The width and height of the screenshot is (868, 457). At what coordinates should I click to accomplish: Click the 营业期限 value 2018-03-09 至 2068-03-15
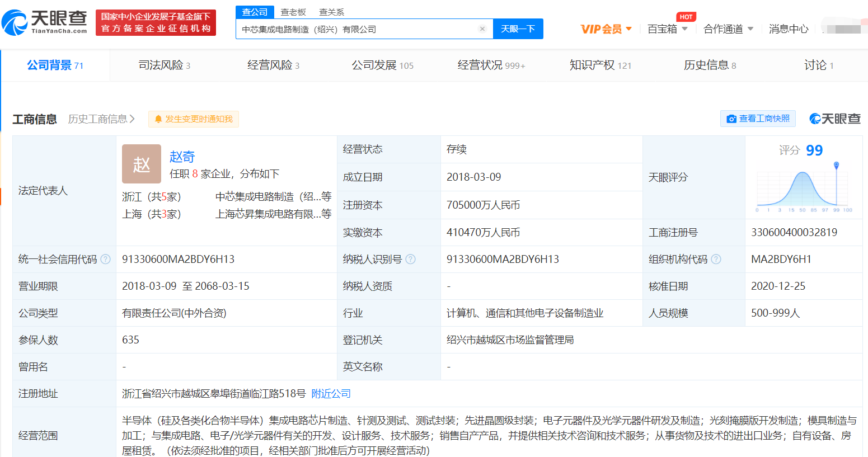click(x=186, y=286)
